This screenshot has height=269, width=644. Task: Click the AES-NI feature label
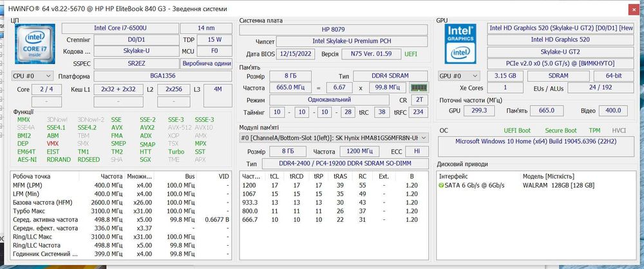click(x=26, y=159)
